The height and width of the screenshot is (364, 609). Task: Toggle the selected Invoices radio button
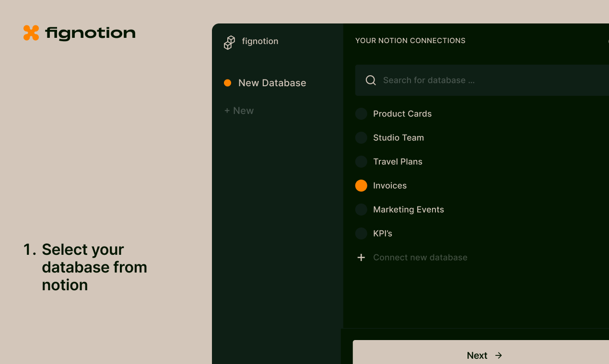coord(361,185)
